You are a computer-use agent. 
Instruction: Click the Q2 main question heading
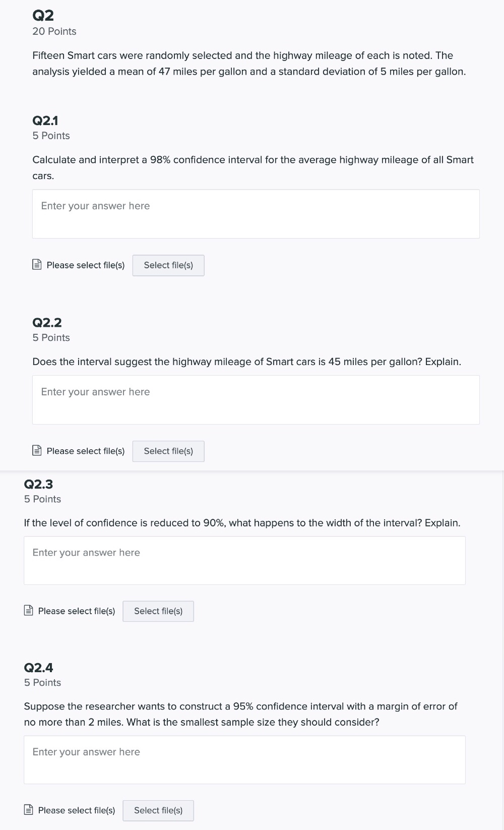tap(43, 15)
